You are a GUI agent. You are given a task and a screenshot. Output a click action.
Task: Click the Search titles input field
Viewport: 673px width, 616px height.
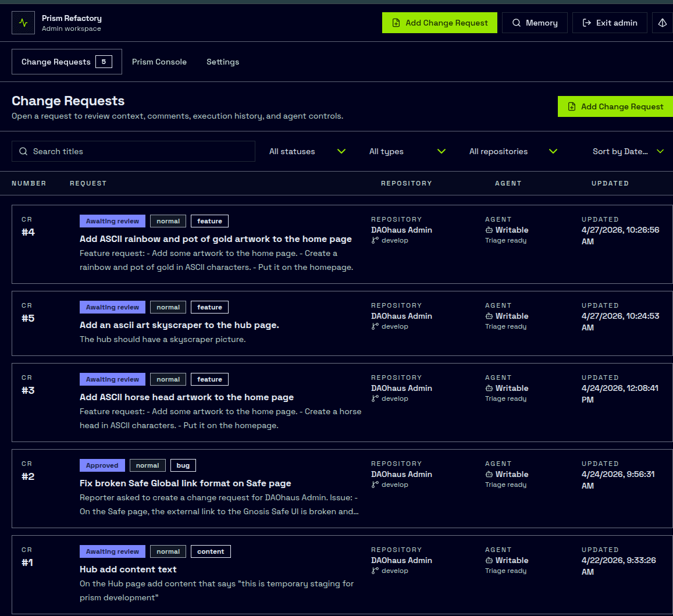point(134,151)
